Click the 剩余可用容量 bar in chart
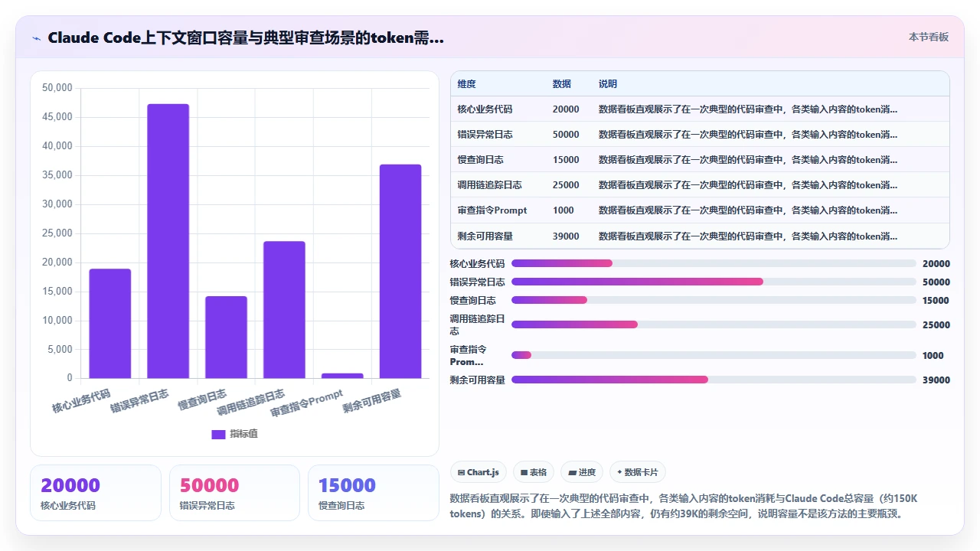The image size is (980, 551). coord(400,271)
